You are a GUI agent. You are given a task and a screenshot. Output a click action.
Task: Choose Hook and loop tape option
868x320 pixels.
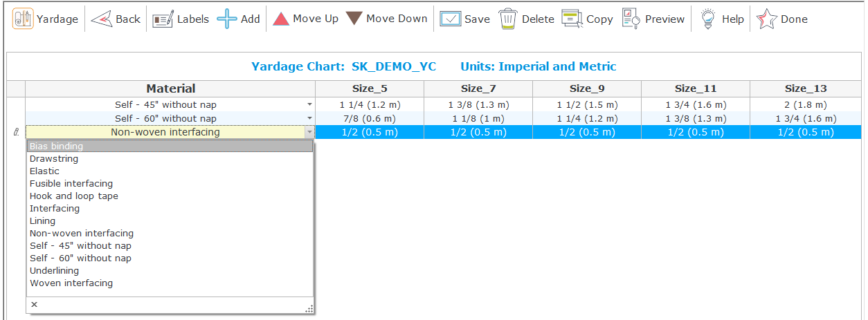point(73,196)
